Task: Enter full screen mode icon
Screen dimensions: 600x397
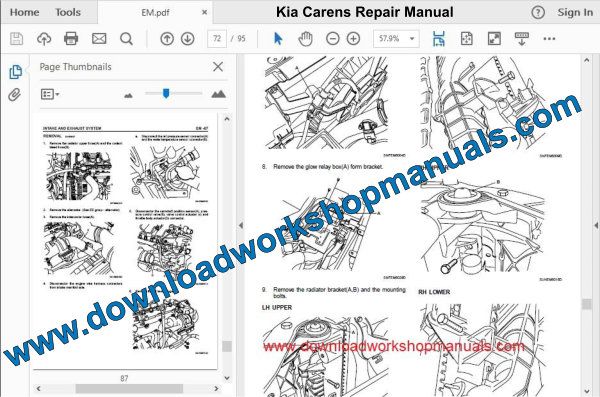Action: coord(494,39)
